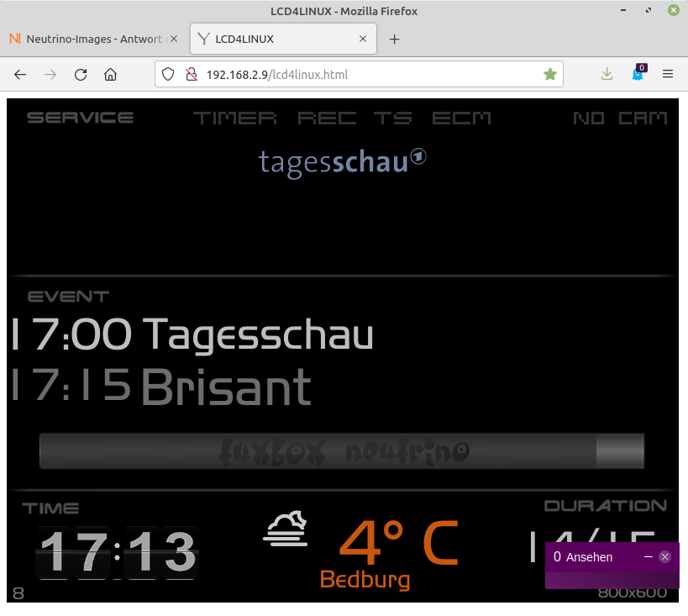
Task: Click the fuxbox neutrino progress bar
Action: coord(341,451)
